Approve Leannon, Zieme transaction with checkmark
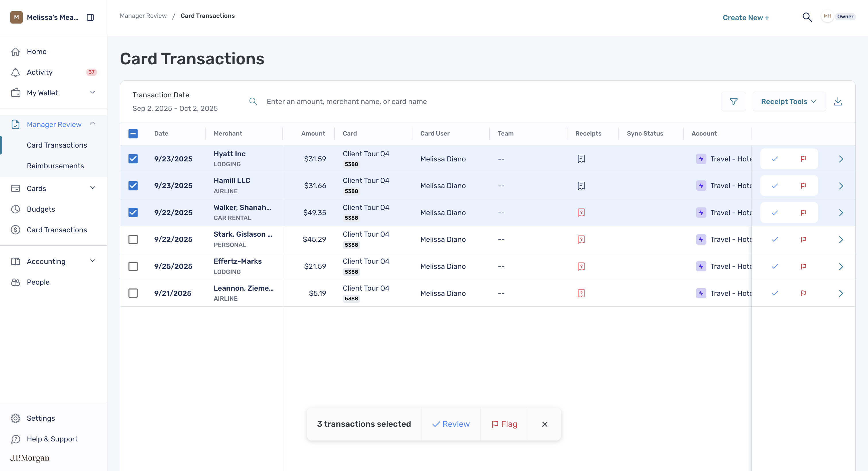 point(775,293)
